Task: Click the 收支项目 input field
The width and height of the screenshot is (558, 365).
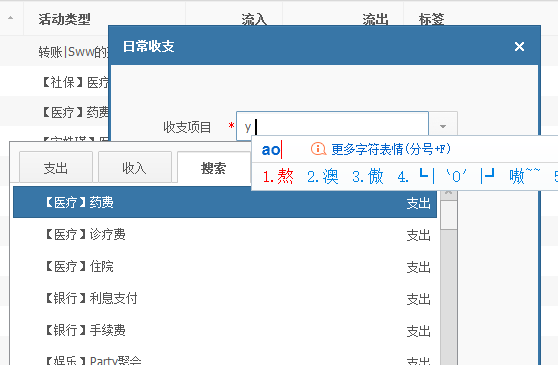Action: point(332,126)
